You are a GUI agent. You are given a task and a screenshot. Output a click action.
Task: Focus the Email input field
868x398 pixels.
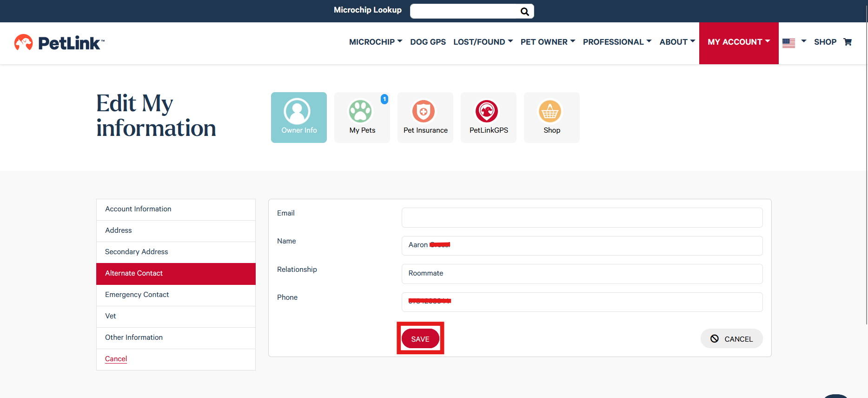pyautogui.click(x=582, y=217)
